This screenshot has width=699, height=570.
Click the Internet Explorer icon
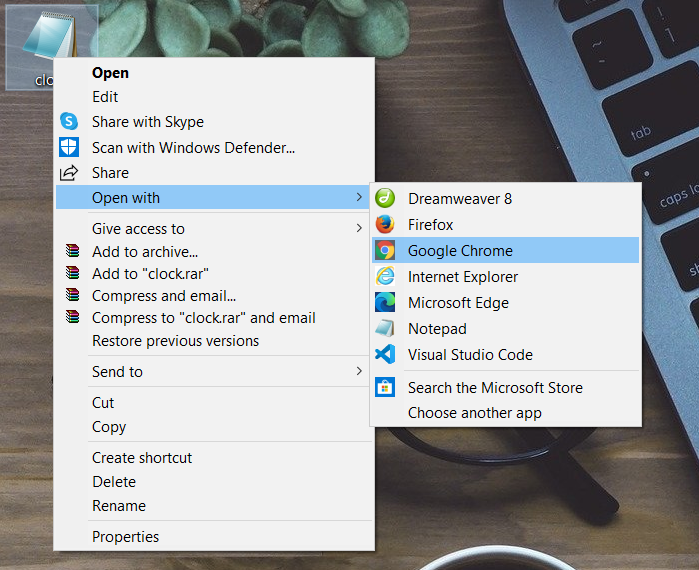[x=385, y=276]
